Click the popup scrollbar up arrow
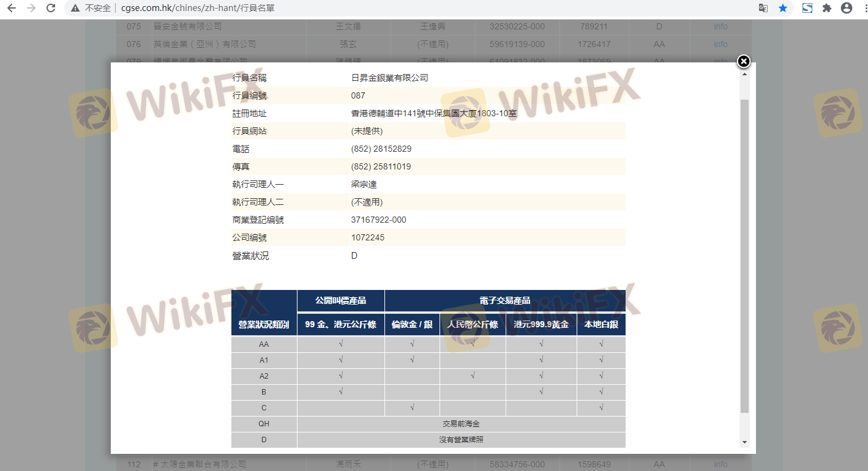868x471 pixels. [x=744, y=75]
